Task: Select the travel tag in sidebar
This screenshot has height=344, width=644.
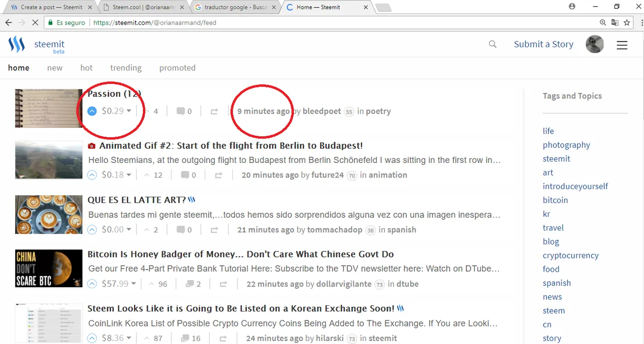Action: coord(553,227)
